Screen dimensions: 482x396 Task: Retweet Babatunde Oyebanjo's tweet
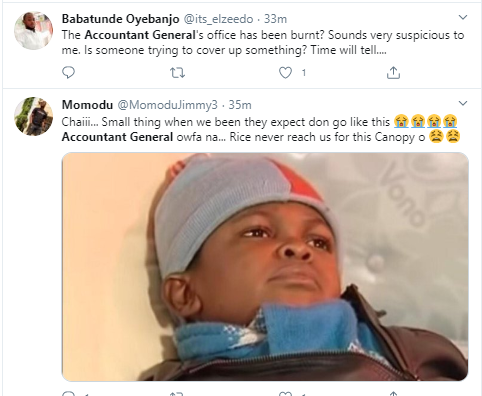tap(177, 73)
